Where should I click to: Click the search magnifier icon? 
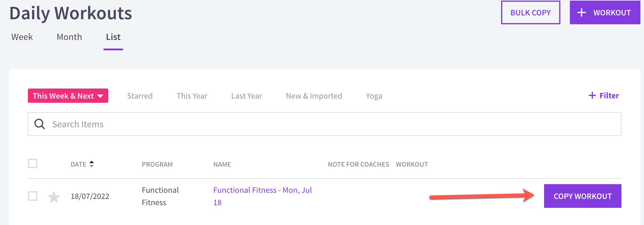[x=40, y=124]
